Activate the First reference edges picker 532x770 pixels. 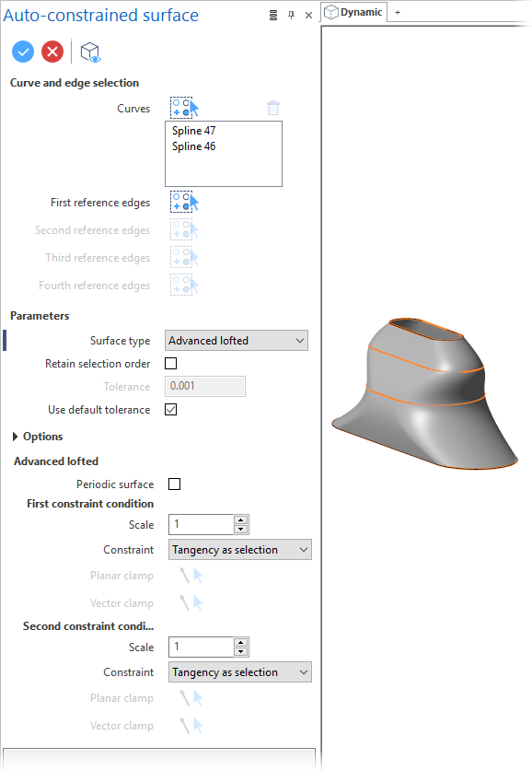point(184,202)
